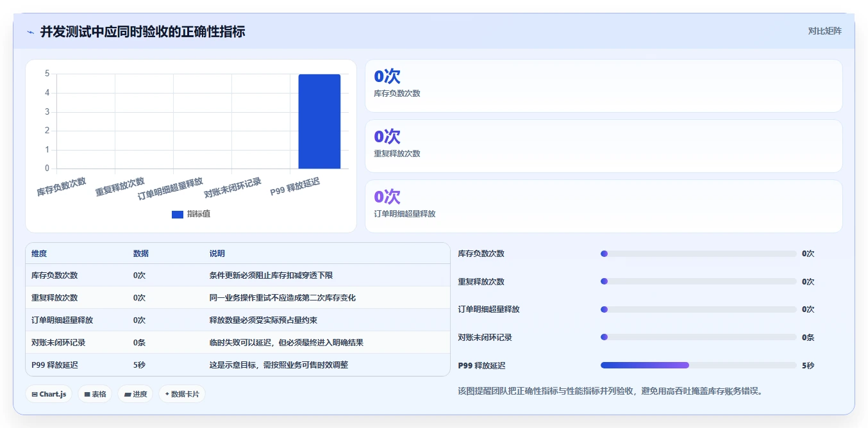Viewport: 868px width, 428px height.
Task: Click the 重复释放次数 progress bar
Action: point(698,281)
